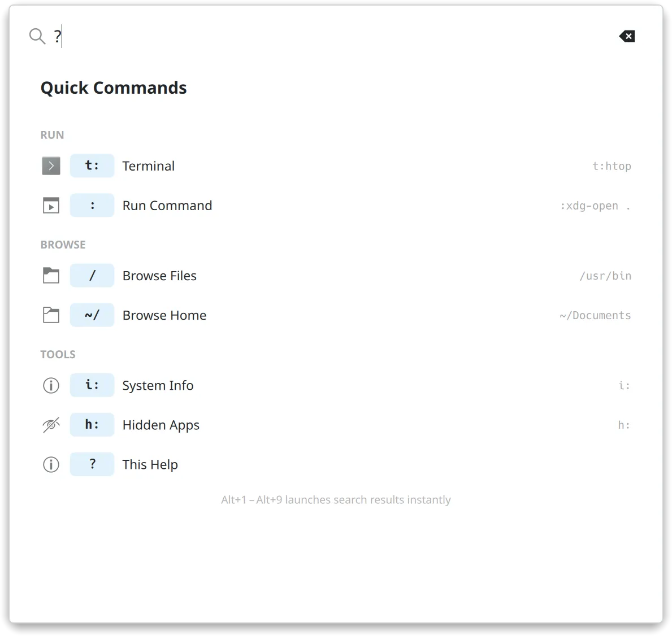Click the Browse Files folder icon

(x=51, y=276)
